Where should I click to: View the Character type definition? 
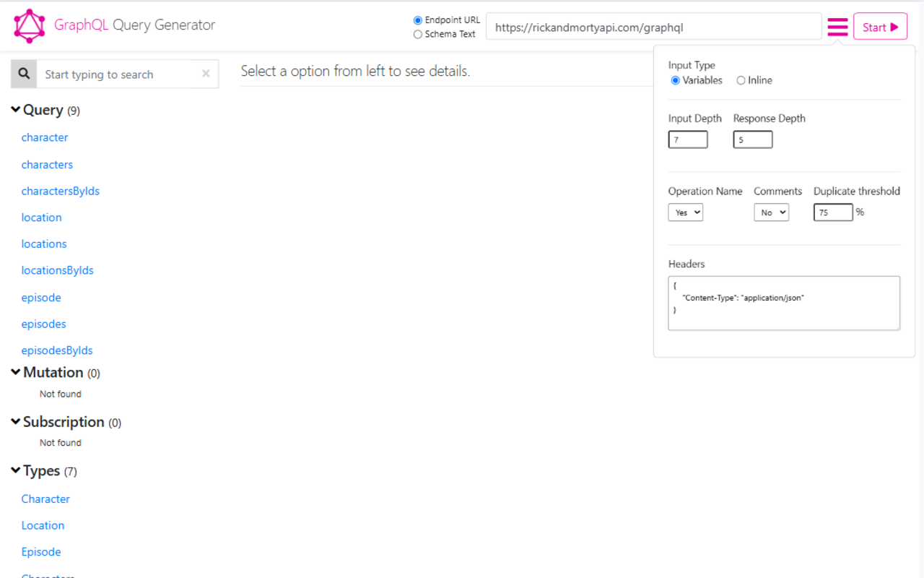(x=45, y=499)
